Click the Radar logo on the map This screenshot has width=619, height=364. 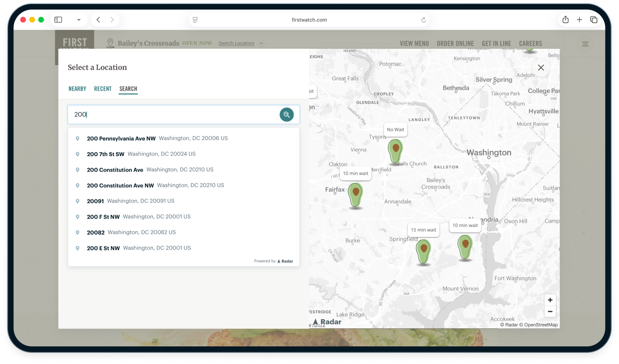click(x=327, y=322)
